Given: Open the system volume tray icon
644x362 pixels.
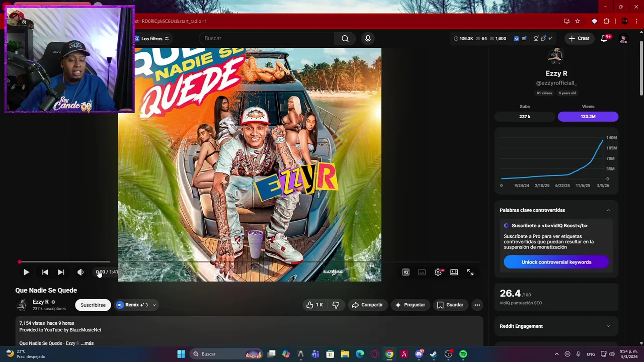Looking at the screenshot, I should (613, 354).
